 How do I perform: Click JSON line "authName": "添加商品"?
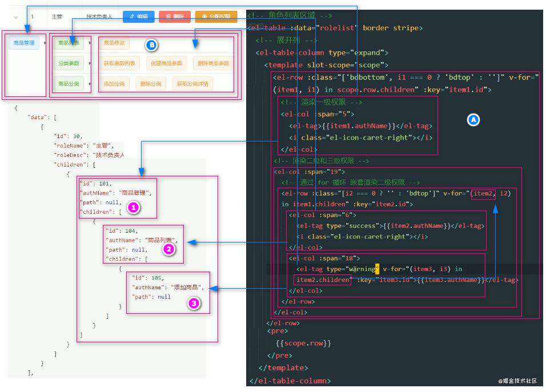pos(168,288)
